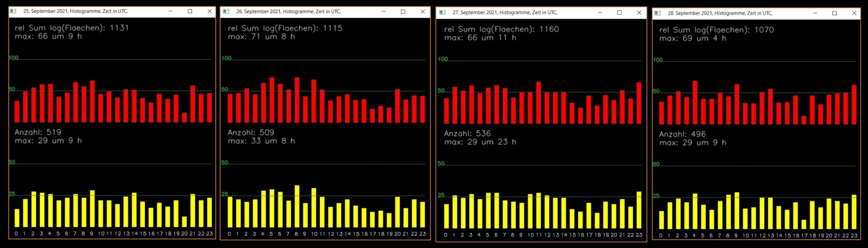
Task: Minimize the 25. September 2021 histogram window
Action: pos(170,11)
